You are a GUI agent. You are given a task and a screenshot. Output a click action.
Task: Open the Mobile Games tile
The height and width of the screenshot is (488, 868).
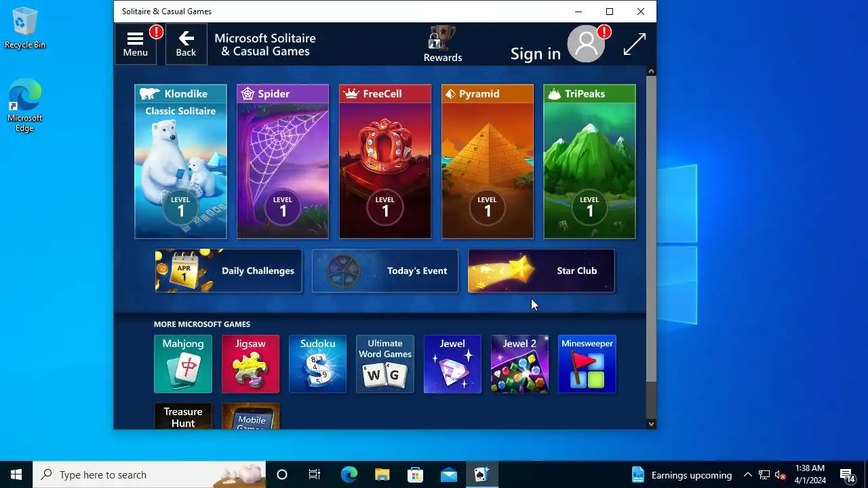coord(250,416)
